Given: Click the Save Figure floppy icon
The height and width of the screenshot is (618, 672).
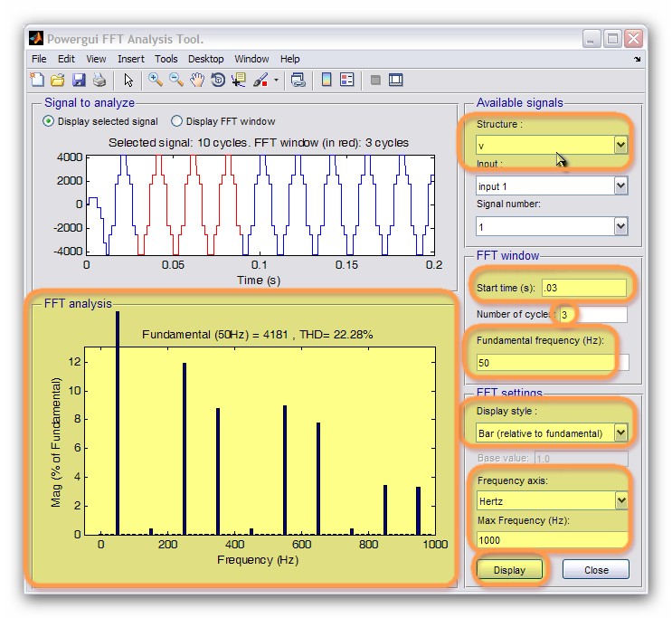Looking at the screenshot, I should [x=79, y=81].
